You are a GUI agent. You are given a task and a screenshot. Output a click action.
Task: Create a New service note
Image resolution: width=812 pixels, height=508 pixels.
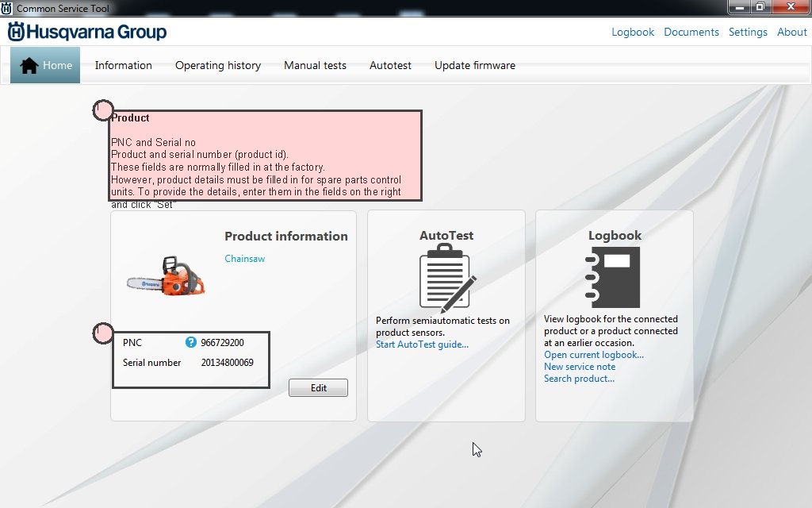tap(580, 367)
